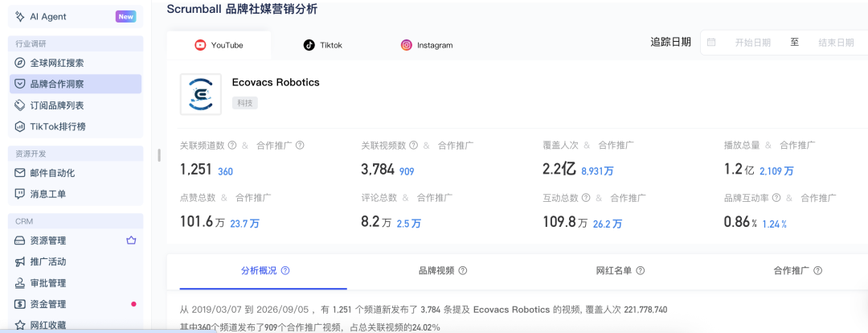The image size is (868, 333).
Task: Click the 科技 category tag
Action: click(244, 102)
